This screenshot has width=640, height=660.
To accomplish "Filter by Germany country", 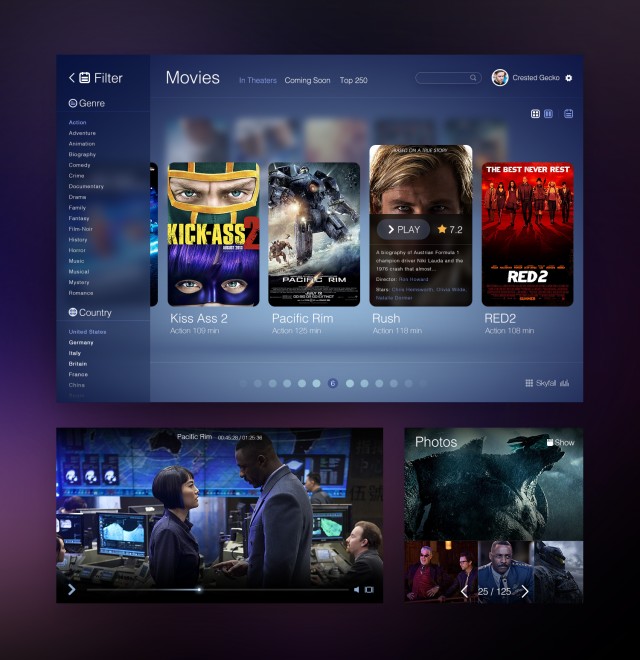I will coord(81,342).
